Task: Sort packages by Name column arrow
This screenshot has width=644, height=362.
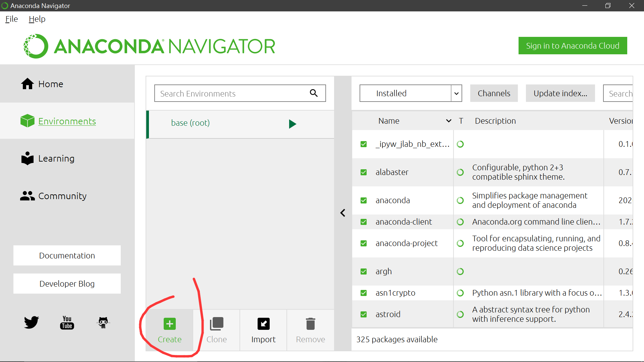Action: point(448,121)
